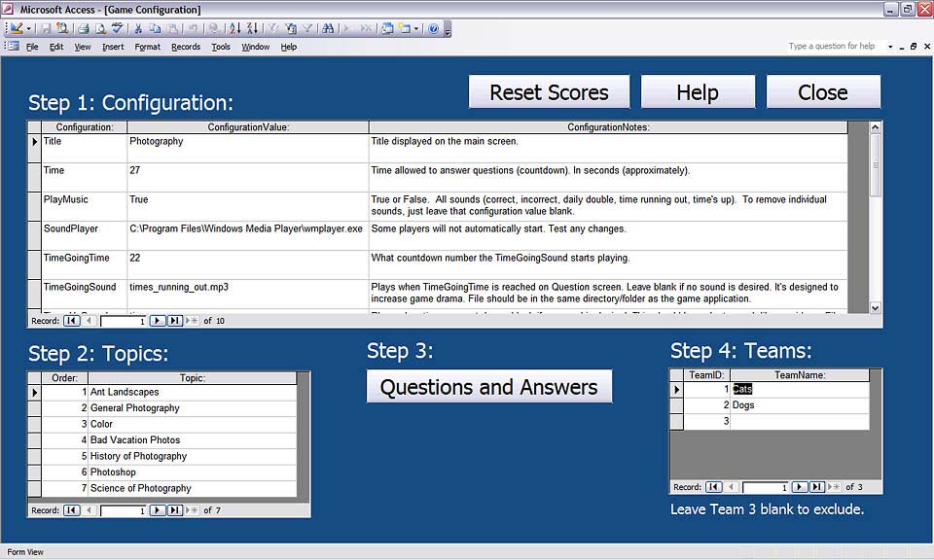Click the Find binoculars icon
Screen dimensions: 934x560
[328, 29]
